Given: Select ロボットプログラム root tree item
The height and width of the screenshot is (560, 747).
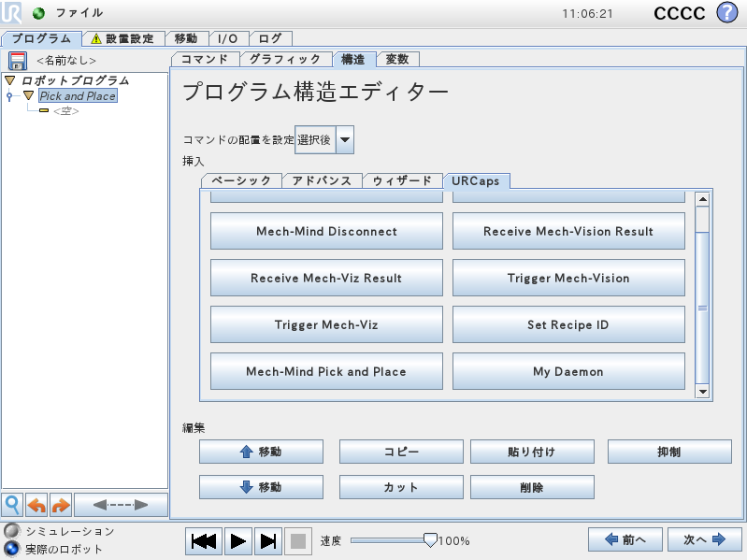Looking at the screenshot, I should point(76,80).
